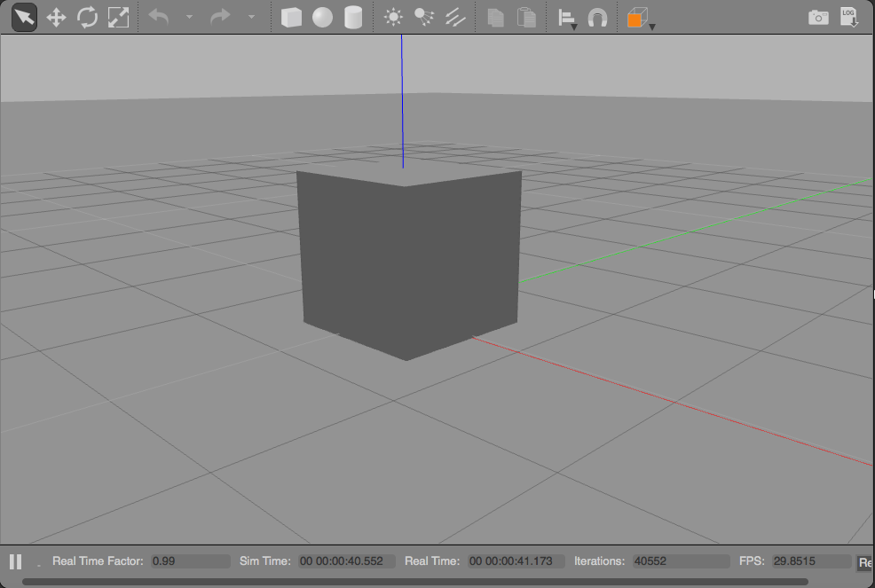The width and height of the screenshot is (875, 588).
Task: Click the undo arrow
Action: pos(159,17)
